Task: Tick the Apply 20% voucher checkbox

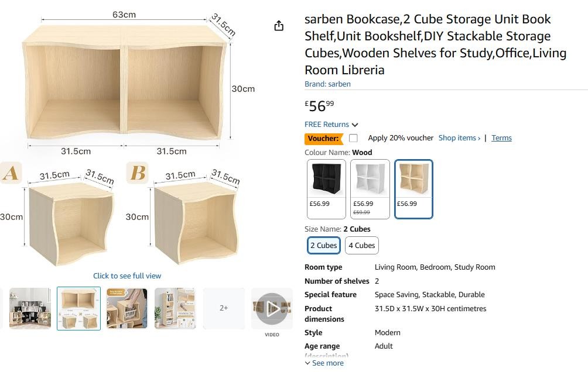Action: (x=353, y=138)
